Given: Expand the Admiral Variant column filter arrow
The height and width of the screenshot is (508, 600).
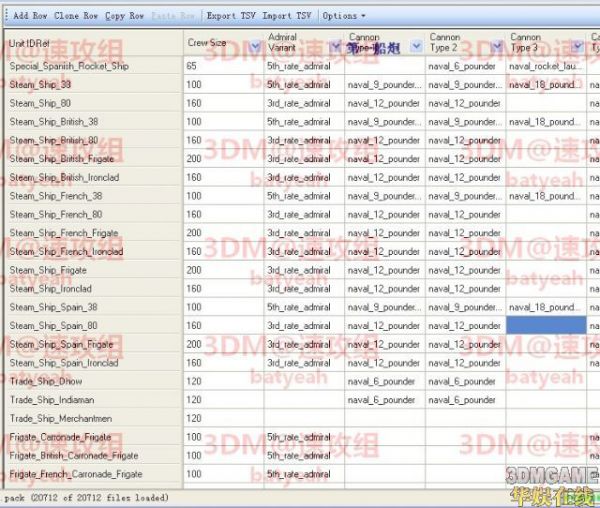Looking at the screenshot, I should [x=334, y=48].
